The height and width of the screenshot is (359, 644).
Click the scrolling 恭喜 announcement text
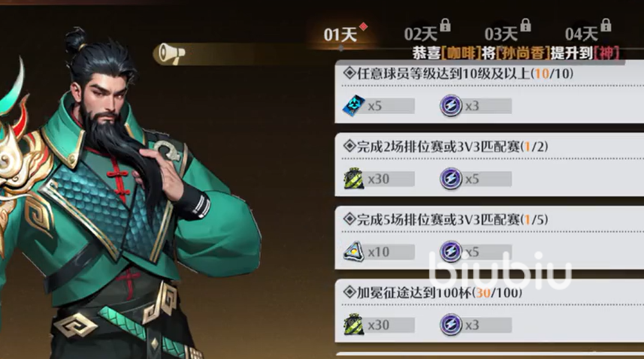(516, 53)
